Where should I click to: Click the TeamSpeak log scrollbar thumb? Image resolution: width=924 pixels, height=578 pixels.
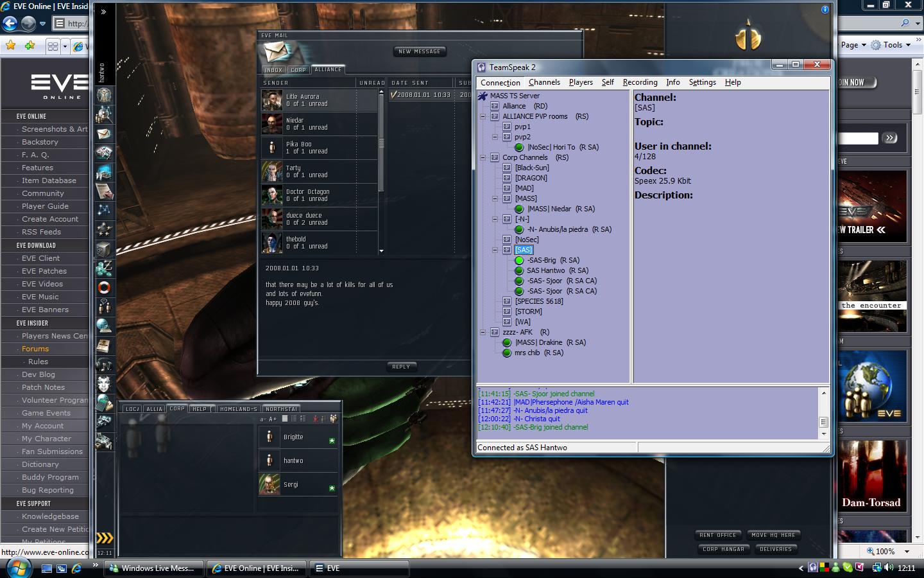[x=824, y=422]
